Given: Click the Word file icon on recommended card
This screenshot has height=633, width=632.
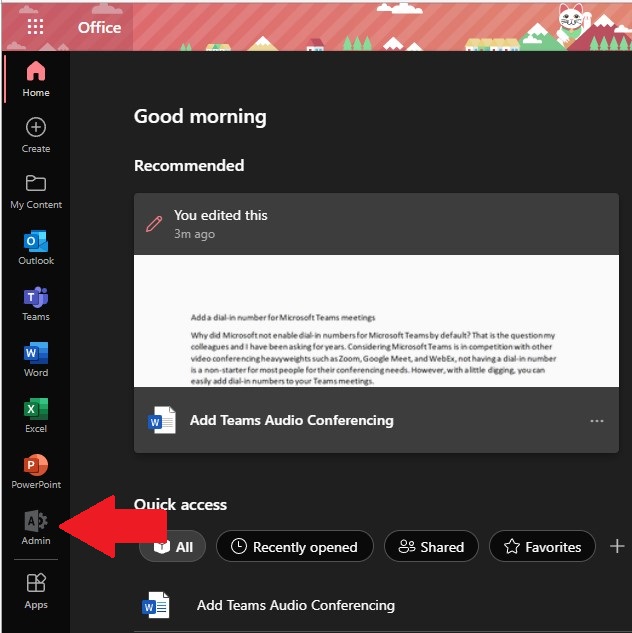Looking at the screenshot, I should click(x=161, y=420).
